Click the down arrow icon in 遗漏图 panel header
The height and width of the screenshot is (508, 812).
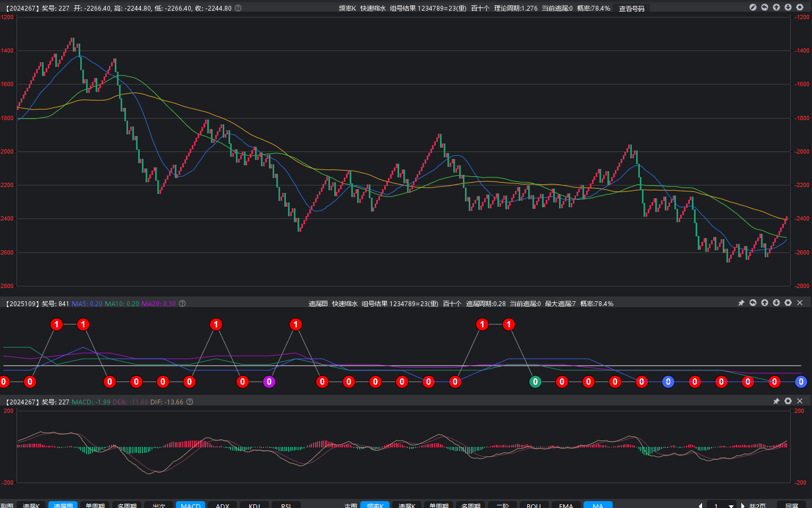[x=776, y=303]
